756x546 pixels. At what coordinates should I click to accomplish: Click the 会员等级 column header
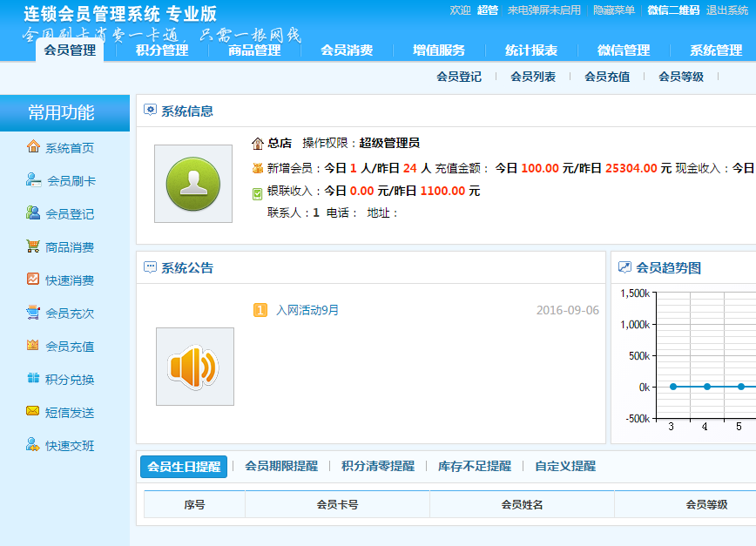(706, 504)
